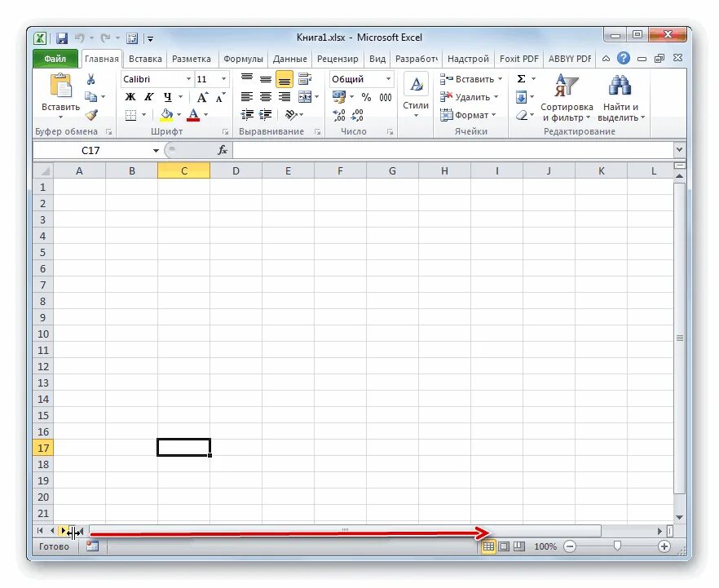This screenshot has height=588, width=719.
Task: Click the Decrease font size icon
Action: tap(221, 97)
